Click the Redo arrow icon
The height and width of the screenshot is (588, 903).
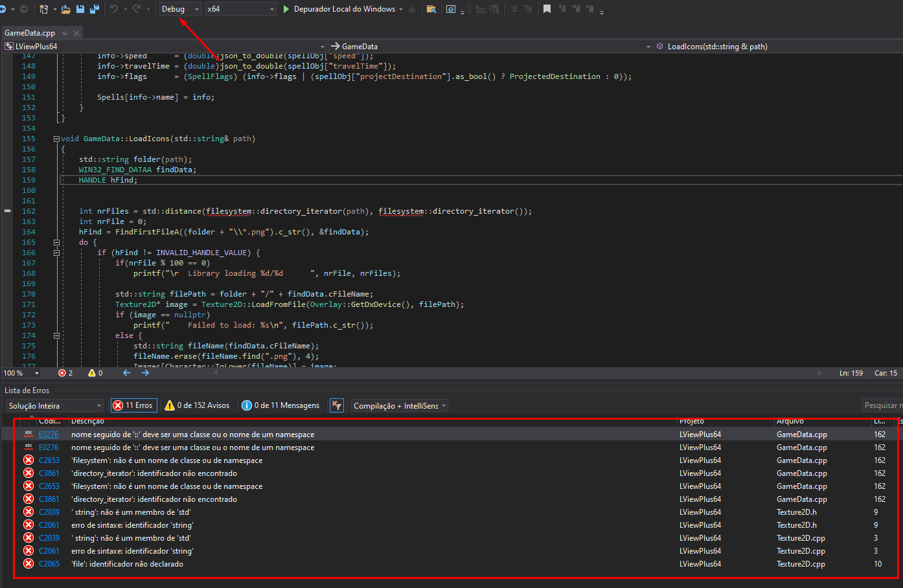pyautogui.click(x=137, y=9)
